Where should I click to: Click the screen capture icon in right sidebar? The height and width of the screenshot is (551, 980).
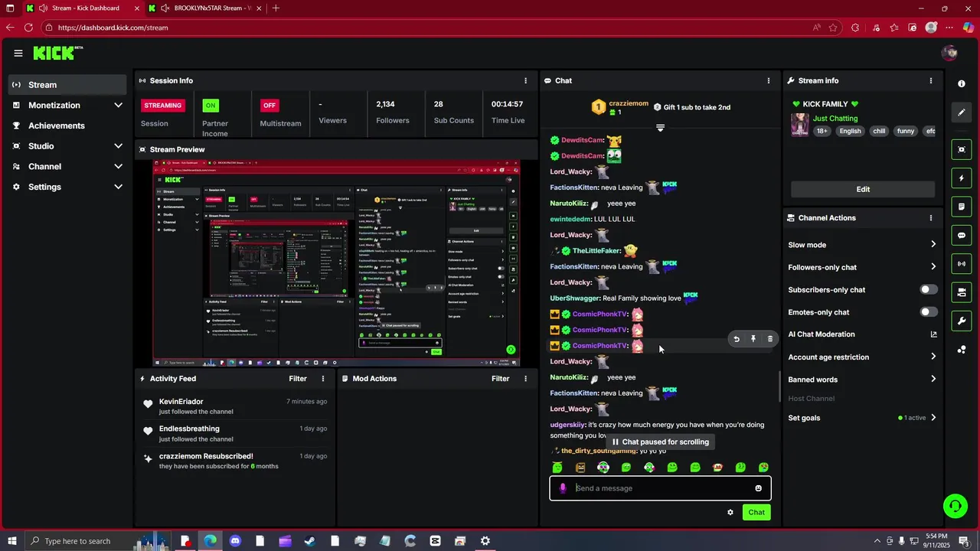(x=962, y=149)
